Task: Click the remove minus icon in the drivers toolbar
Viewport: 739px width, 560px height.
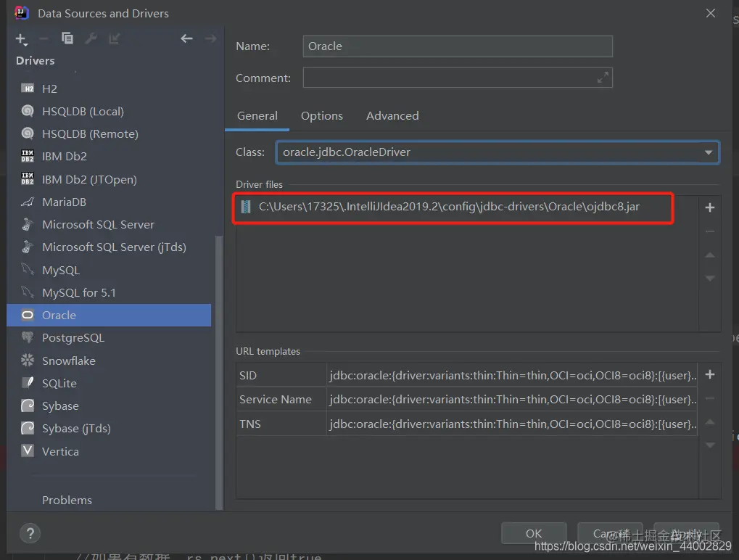Action: coord(44,38)
